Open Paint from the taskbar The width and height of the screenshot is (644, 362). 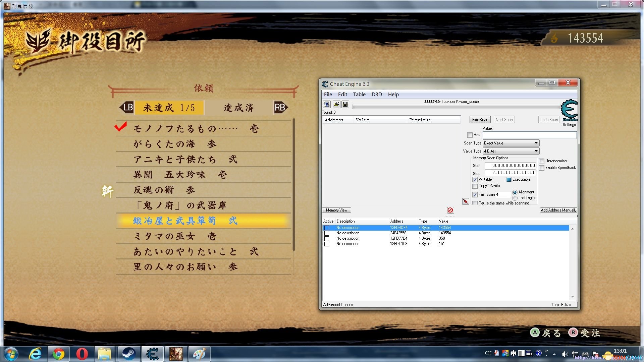[x=199, y=354]
